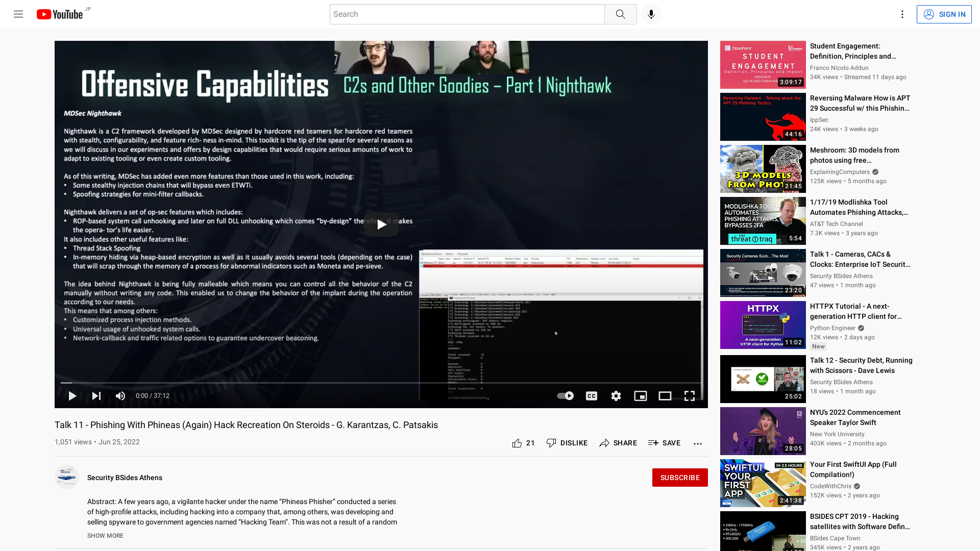
Task: Open the HTTPX Tutorial video thumbnail
Action: 762,324
